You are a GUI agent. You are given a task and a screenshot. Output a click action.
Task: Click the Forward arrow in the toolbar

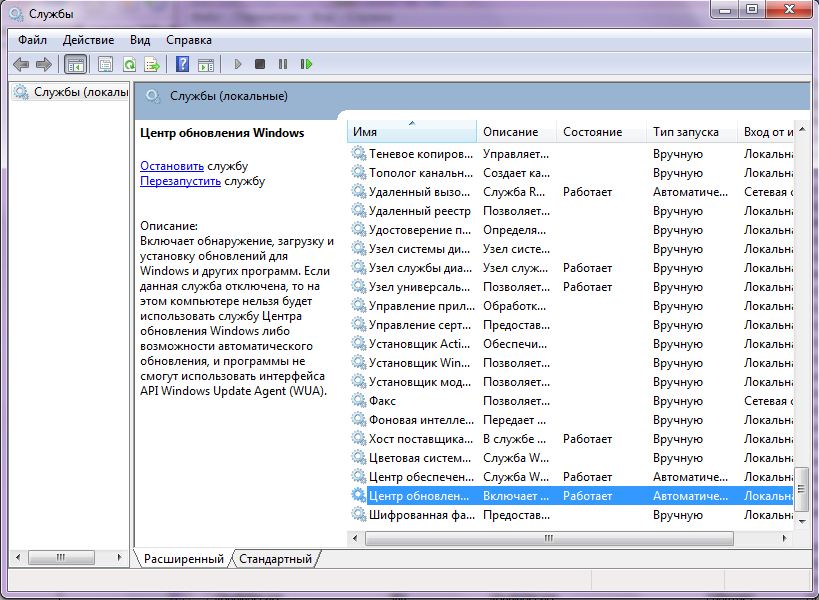coord(43,64)
